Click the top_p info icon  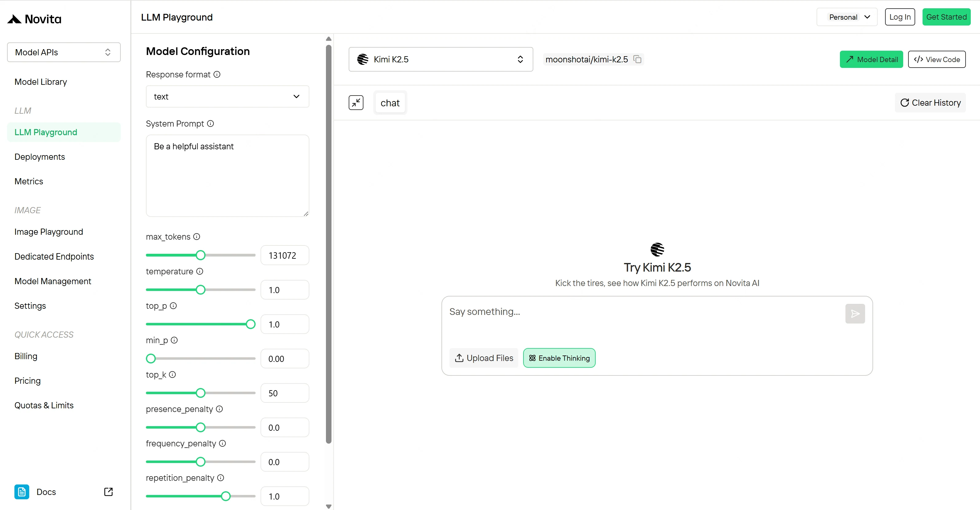pyautogui.click(x=173, y=306)
